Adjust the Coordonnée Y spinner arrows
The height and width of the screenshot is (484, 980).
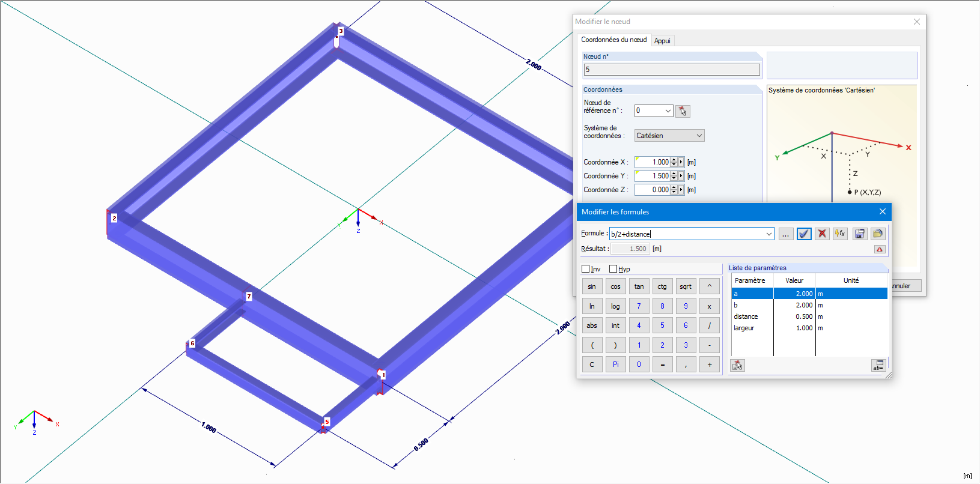674,176
